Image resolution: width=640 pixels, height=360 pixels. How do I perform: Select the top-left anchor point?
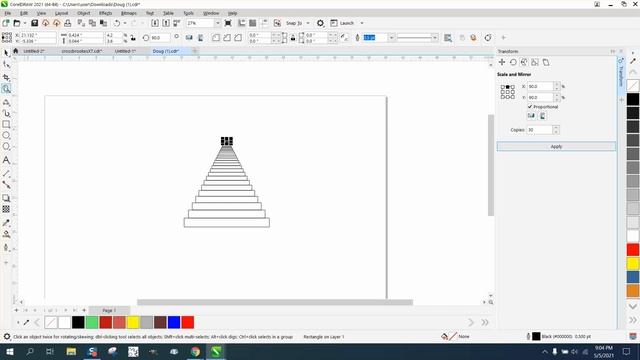[x=502, y=87]
